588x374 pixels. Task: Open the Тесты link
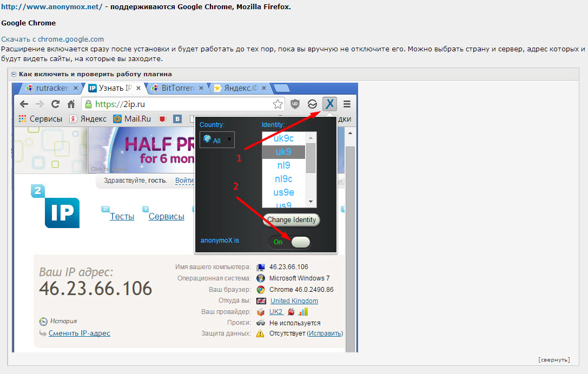click(122, 217)
